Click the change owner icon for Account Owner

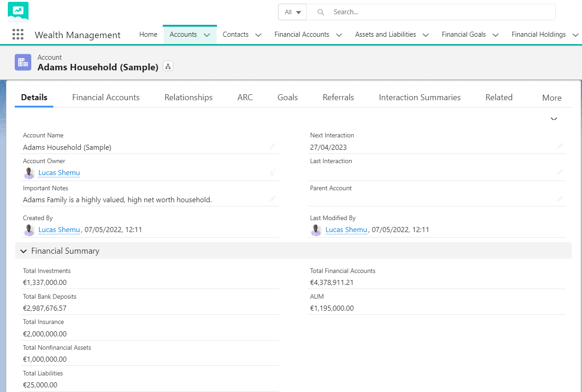coord(273,173)
